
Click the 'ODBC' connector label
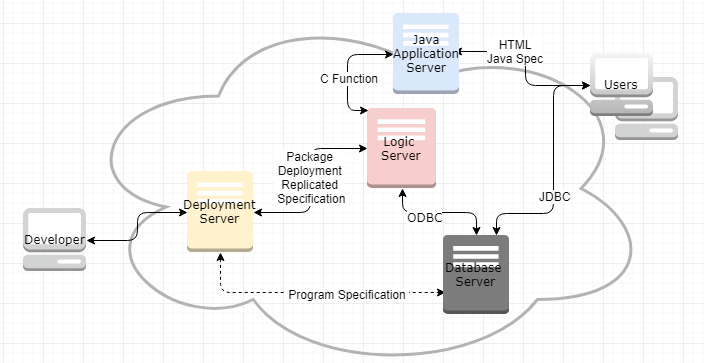point(424,217)
